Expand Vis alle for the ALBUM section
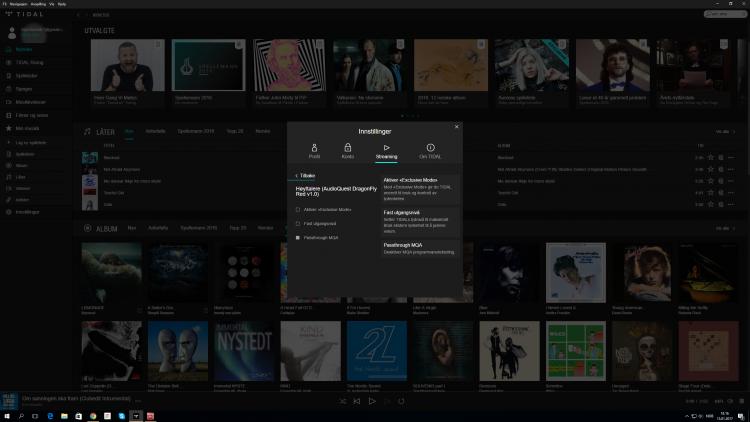Image resolution: width=750 pixels, height=422 pixels. (725, 228)
